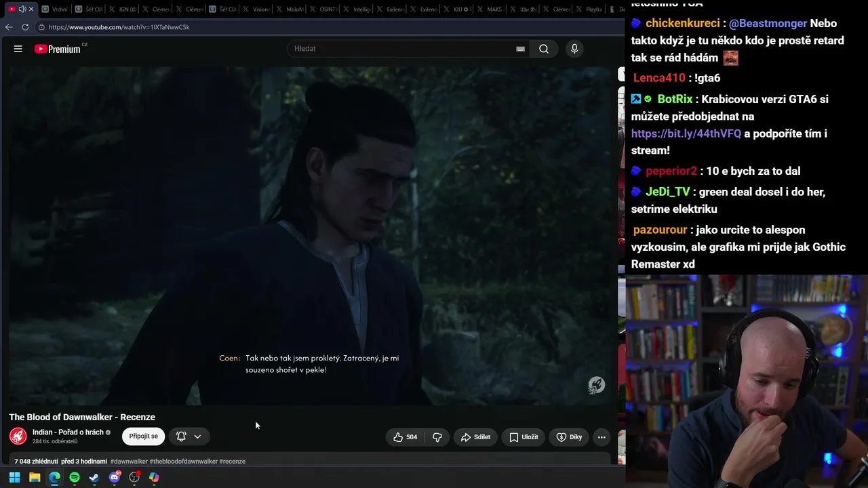Toggle the notification bell for channel
Screen dimensions: 868x488
coord(181,436)
